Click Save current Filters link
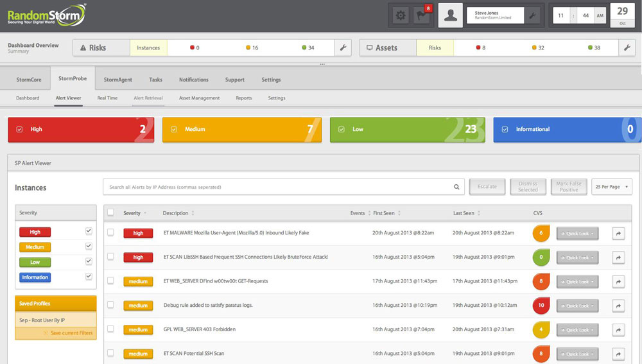The width and height of the screenshot is (642, 364). [71, 333]
